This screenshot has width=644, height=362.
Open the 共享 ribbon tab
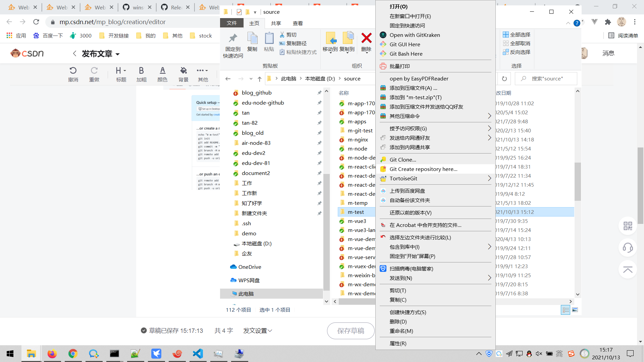(276, 23)
